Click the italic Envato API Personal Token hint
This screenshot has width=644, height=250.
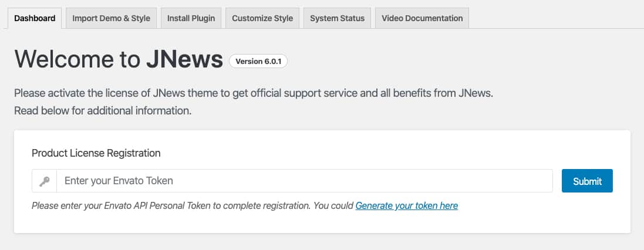click(193, 205)
